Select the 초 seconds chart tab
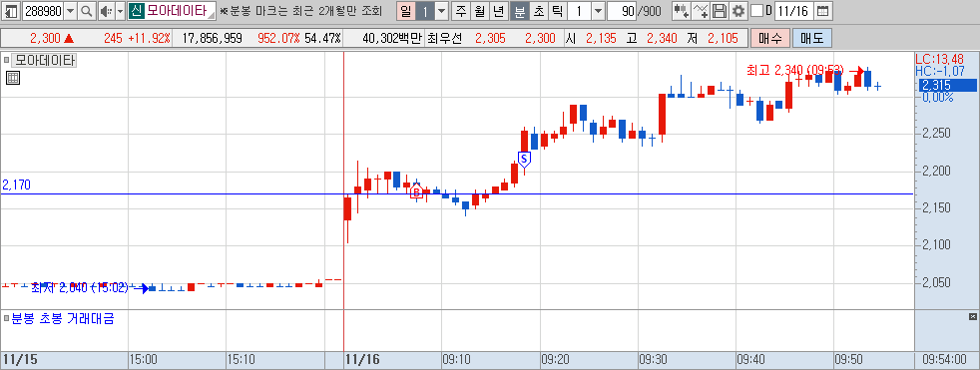This screenshot has height=370, width=980. [x=538, y=11]
